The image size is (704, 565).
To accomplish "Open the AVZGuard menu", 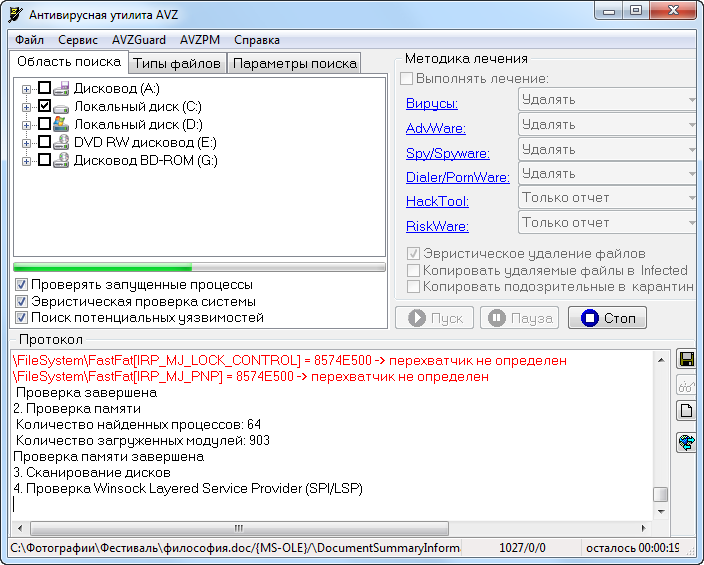I will click(x=139, y=40).
